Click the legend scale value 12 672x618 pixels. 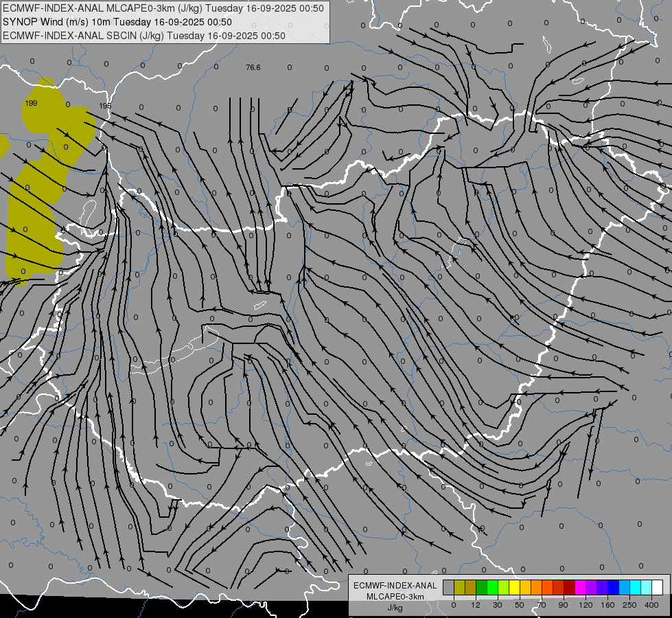[x=476, y=605]
